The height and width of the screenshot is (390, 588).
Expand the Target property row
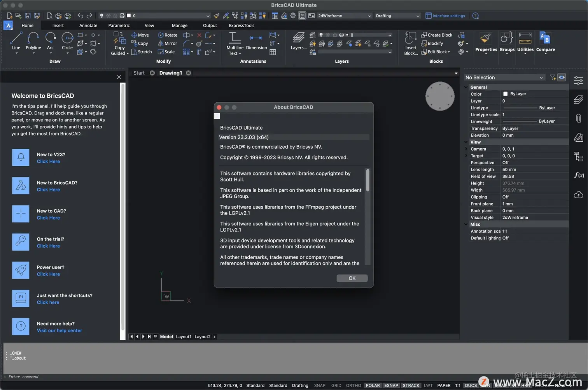[466, 156]
